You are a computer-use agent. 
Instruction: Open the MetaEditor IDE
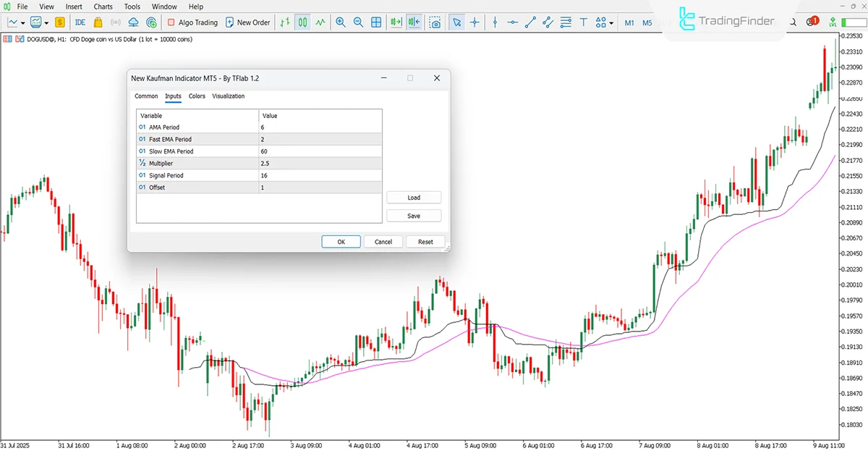tap(80, 22)
